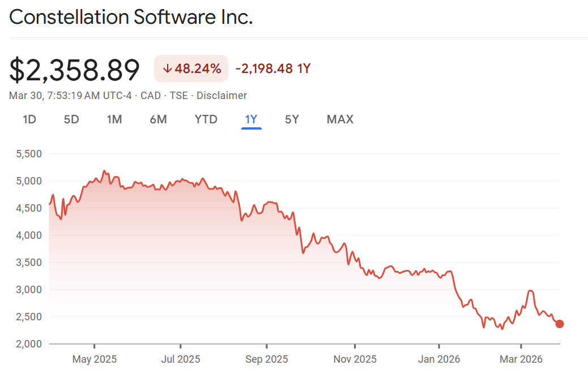Click the Jan 2026 axis label

438,359
